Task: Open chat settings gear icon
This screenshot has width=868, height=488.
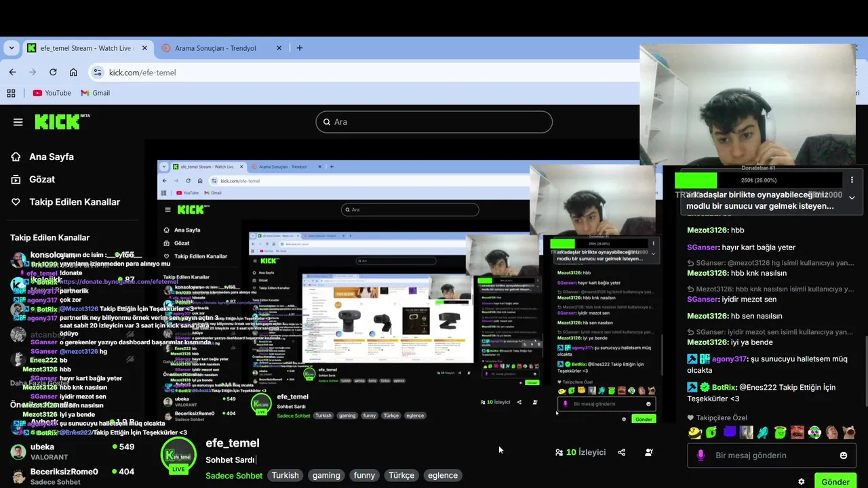Action: click(802, 482)
